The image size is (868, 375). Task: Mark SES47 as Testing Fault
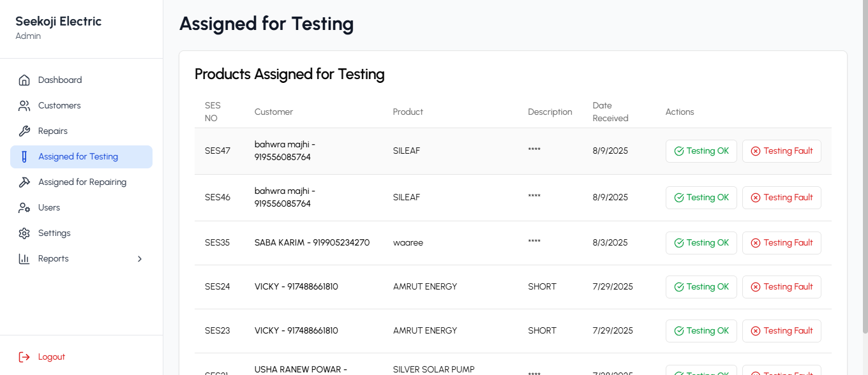[x=782, y=151]
